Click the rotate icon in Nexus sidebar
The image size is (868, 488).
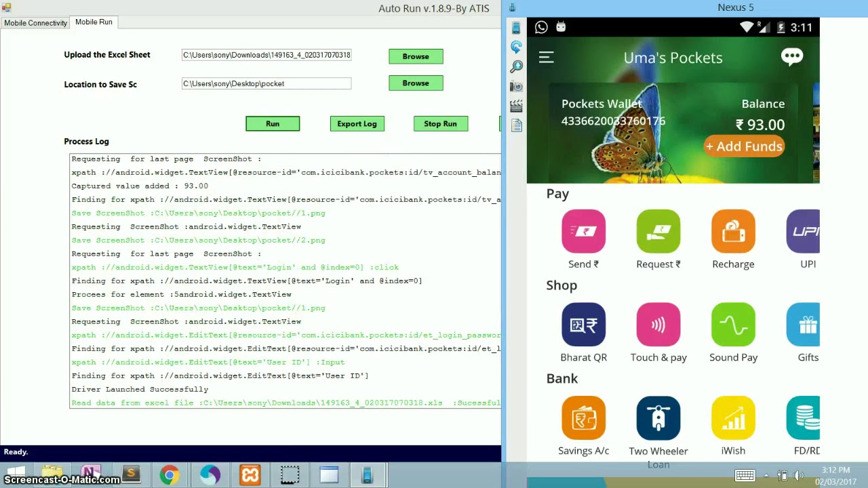click(516, 47)
